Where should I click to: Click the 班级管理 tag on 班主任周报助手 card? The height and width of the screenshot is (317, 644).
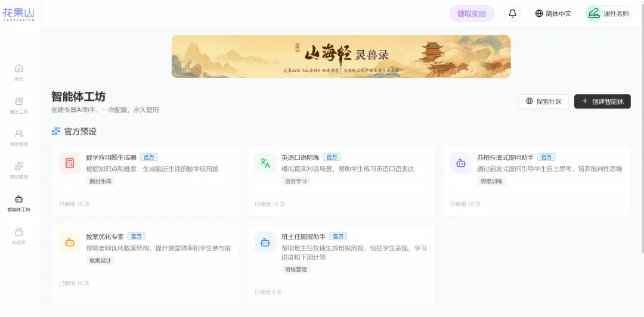(296, 269)
